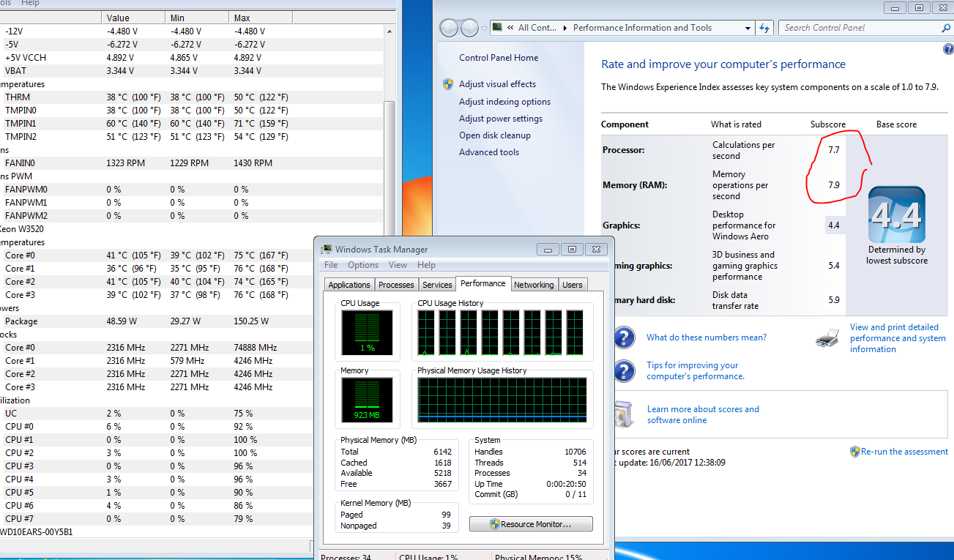Switch to the Processes tab

(x=396, y=285)
